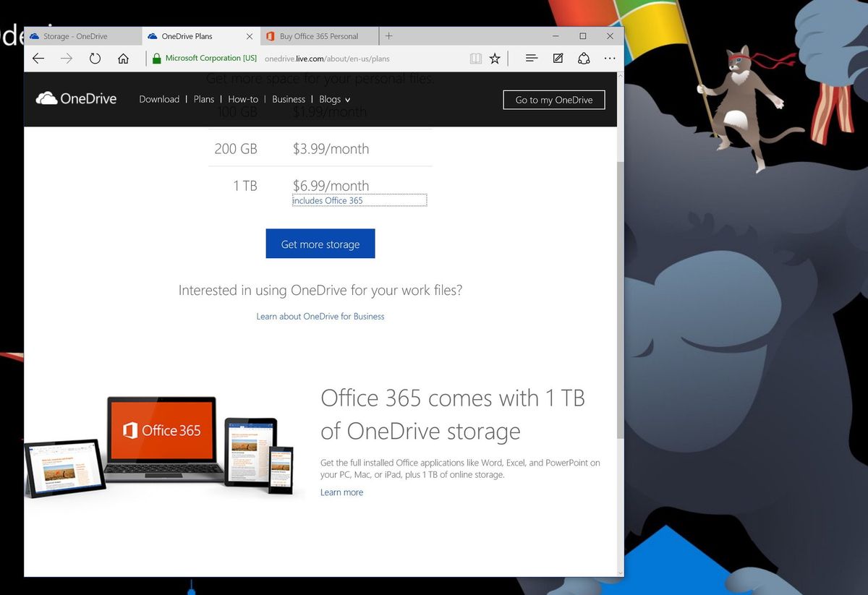Go to homepage using the home icon
The image size is (868, 595).
pos(123,59)
